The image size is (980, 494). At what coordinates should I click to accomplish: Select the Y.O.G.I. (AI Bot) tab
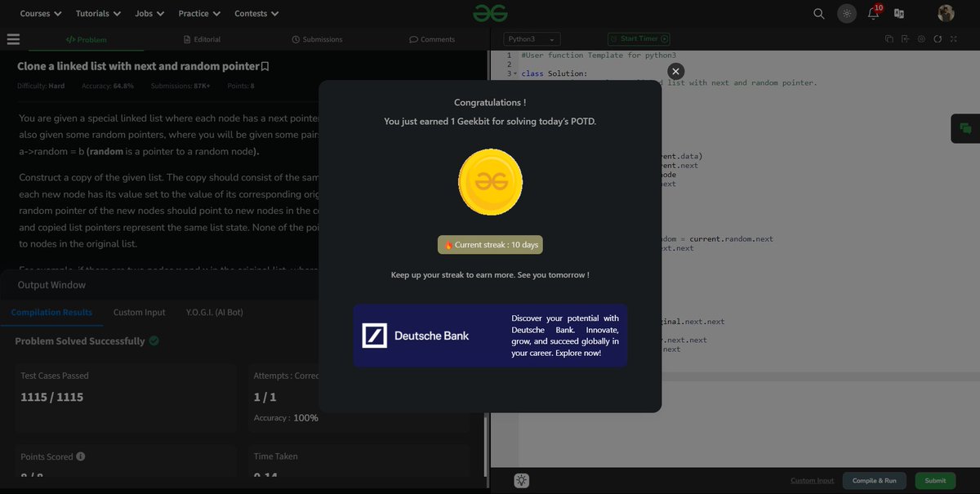pyautogui.click(x=214, y=312)
